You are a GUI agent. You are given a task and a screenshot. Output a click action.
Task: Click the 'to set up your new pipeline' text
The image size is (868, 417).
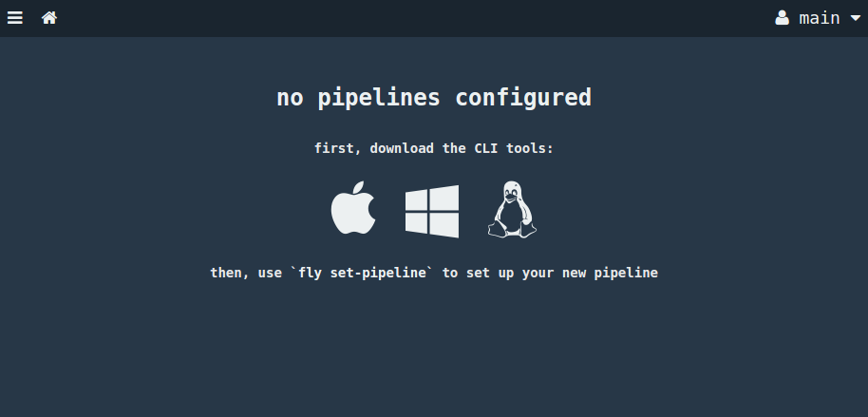coord(550,273)
